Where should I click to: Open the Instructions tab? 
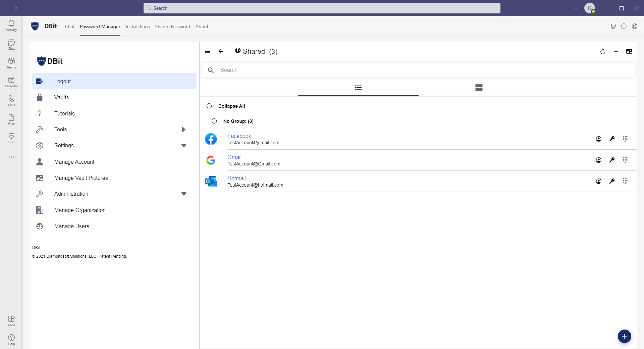(138, 27)
